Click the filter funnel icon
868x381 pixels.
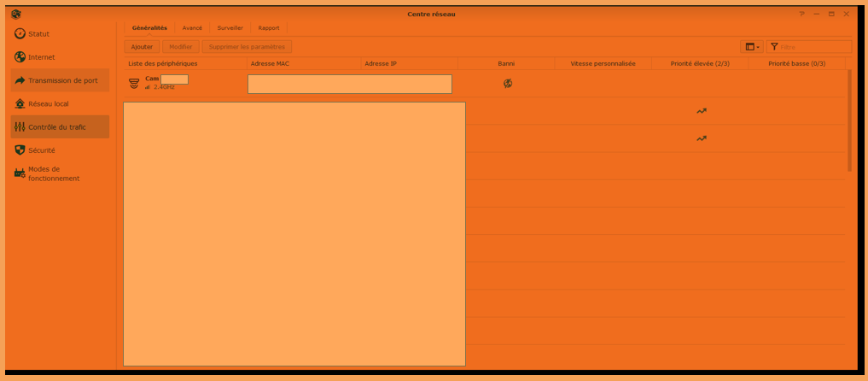pyautogui.click(x=774, y=47)
